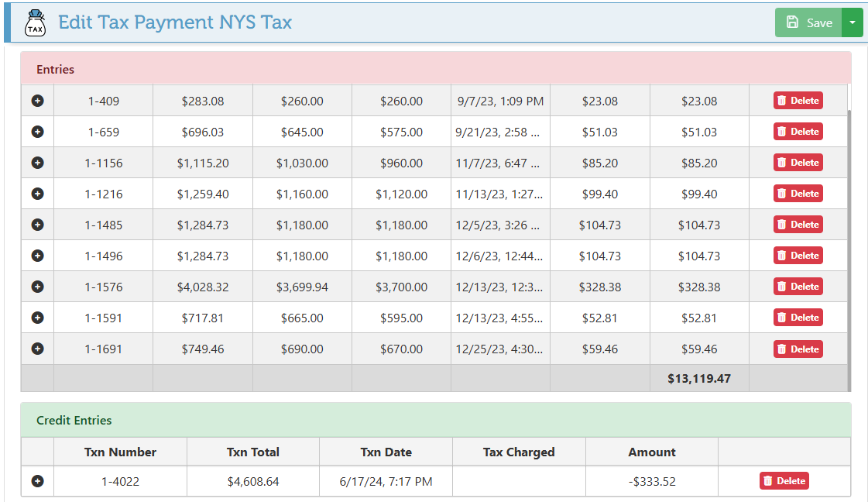Click plus icon for entry 1-1216

coord(37,194)
